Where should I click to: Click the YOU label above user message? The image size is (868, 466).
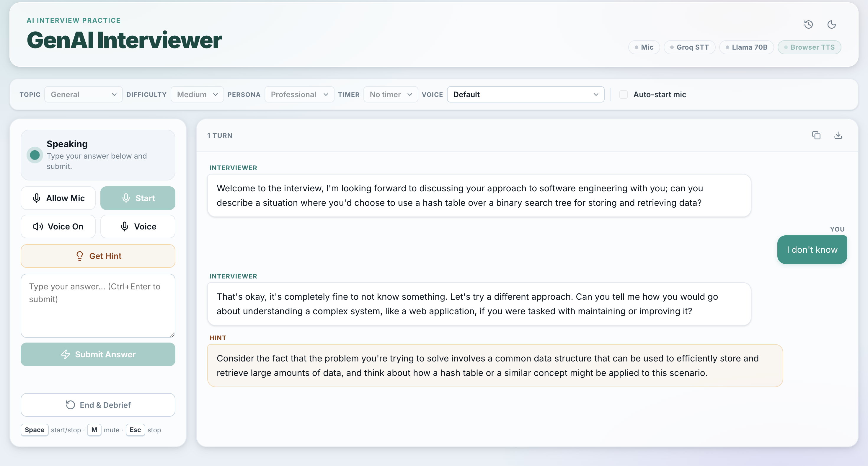point(837,229)
